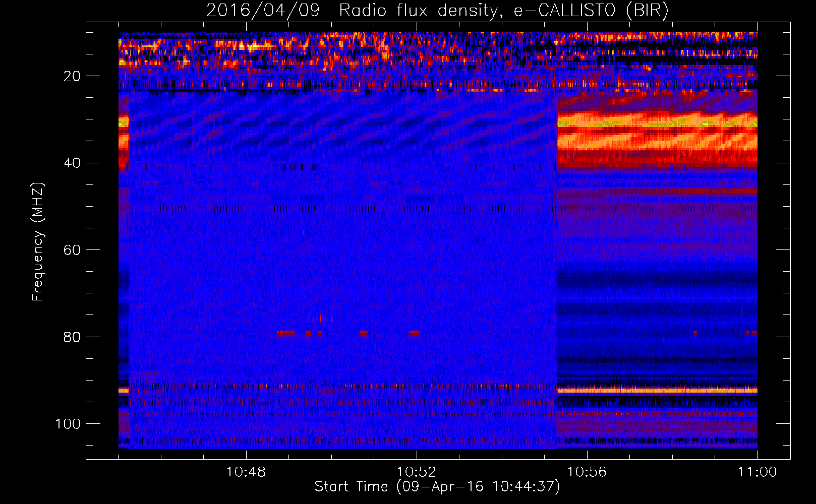Viewport: 816px width, 504px height.
Task: Click the yellow horizontal line near 92 MHz at right
Action: [x=657, y=391]
